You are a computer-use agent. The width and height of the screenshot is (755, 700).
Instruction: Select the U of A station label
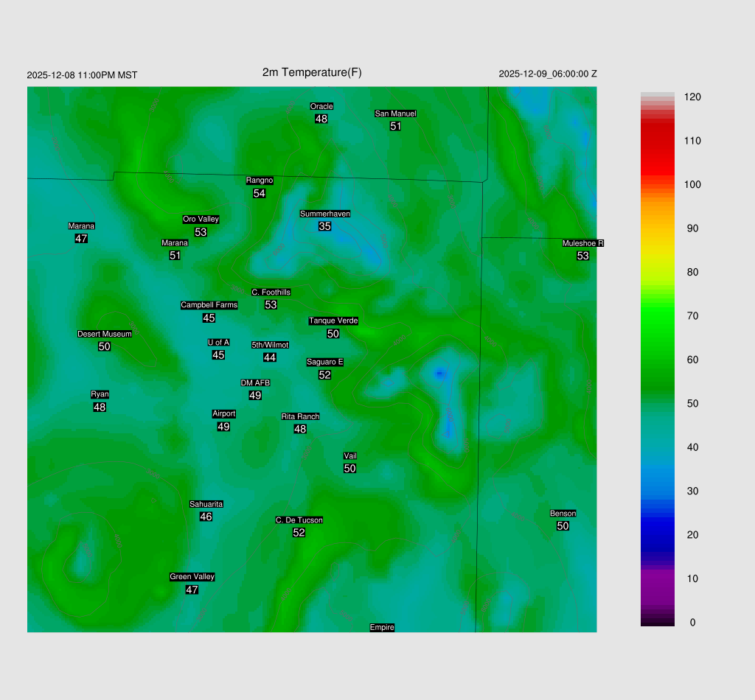(218, 342)
